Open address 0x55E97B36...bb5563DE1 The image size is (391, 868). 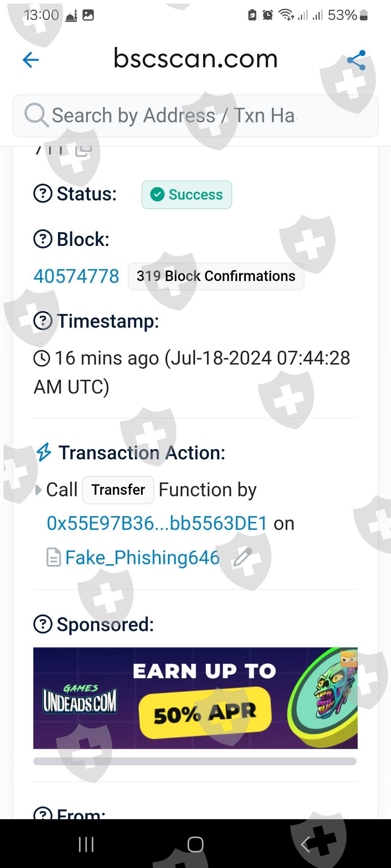[157, 523]
